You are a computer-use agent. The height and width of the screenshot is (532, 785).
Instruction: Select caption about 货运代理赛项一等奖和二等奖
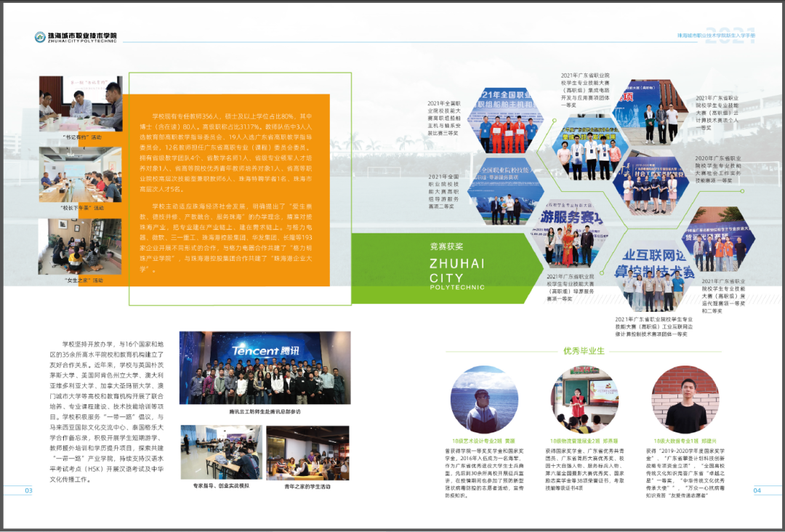(725, 296)
